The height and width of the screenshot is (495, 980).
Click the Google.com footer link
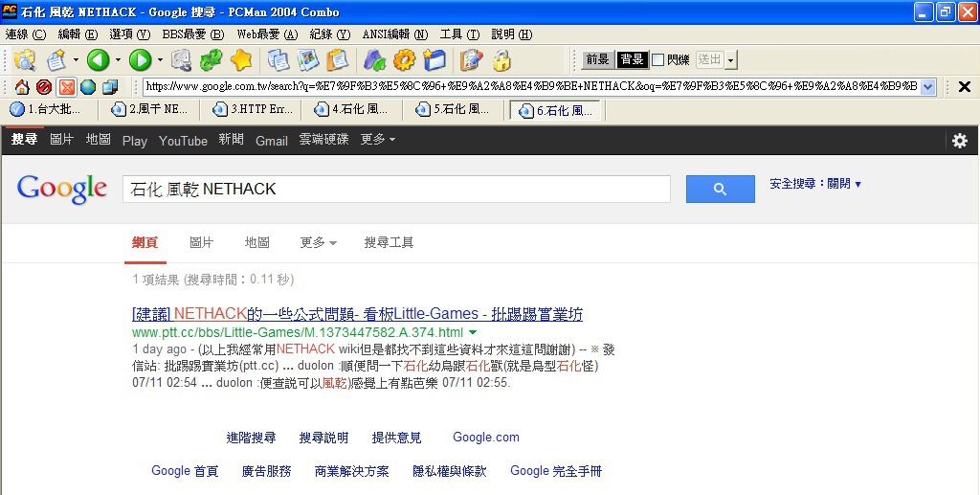click(486, 438)
